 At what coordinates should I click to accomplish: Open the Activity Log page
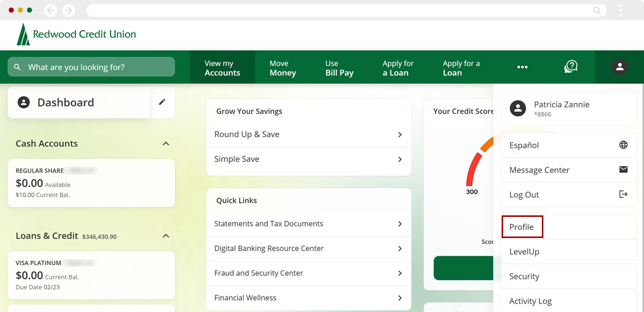point(530,300)
